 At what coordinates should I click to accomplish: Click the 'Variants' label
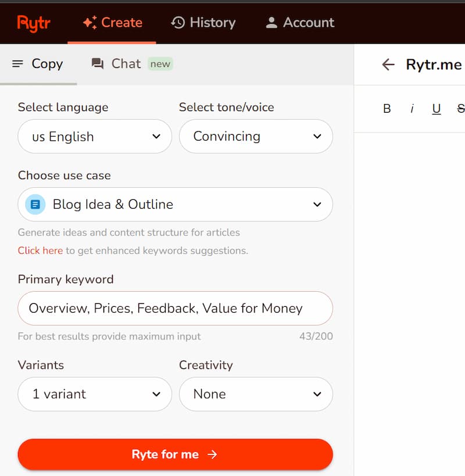point(41,365)
